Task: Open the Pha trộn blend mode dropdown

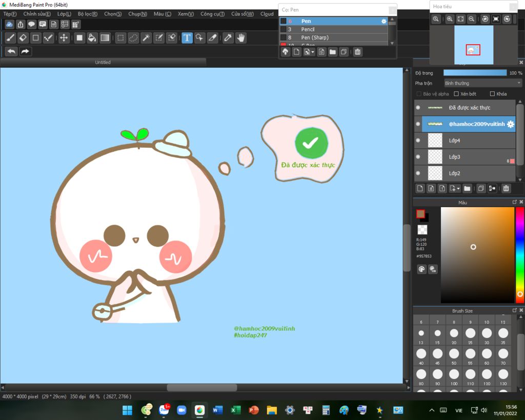Action: (482, 83)
